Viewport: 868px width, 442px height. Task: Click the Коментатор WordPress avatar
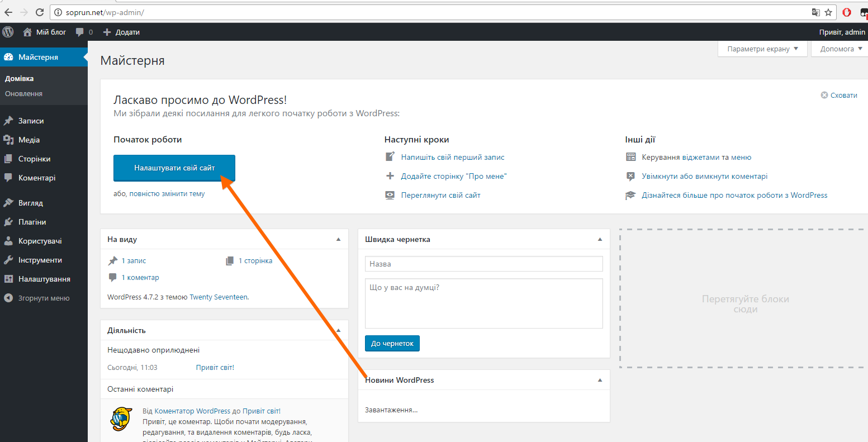click(x=121, y=419)
